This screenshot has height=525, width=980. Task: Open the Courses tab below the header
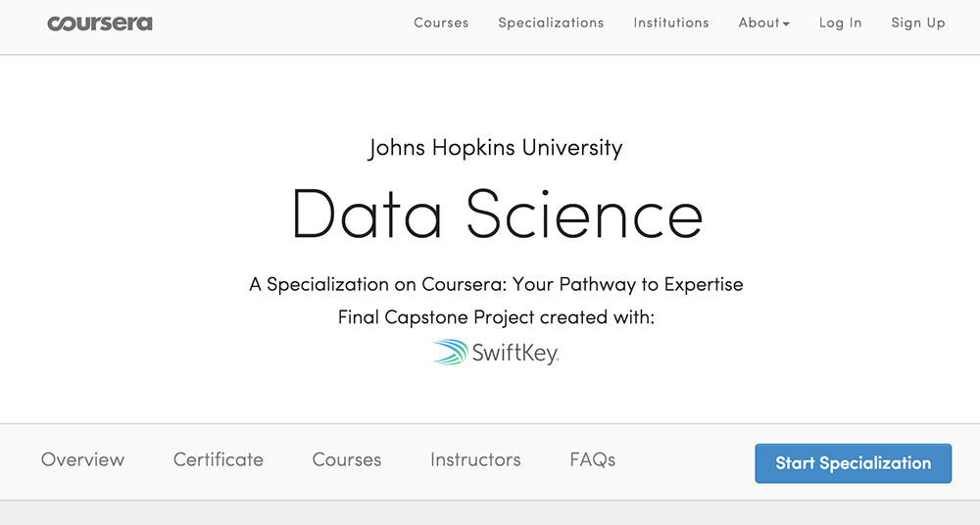pyautogui.click(x=347, y=459)
